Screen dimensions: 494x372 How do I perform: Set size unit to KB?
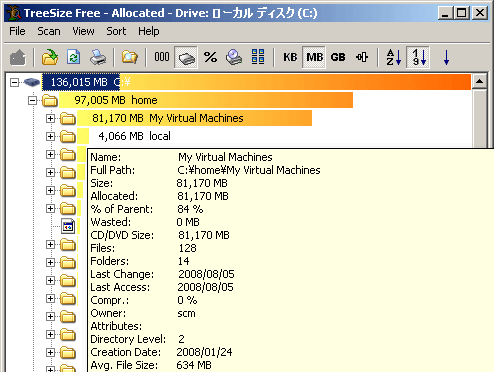point(290,57)
